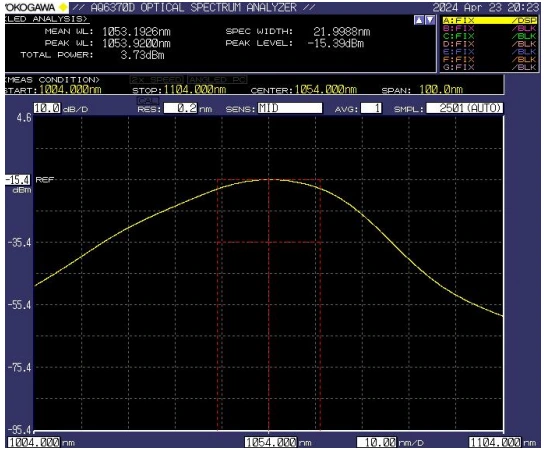The width and height of the screenshot is (545, 455).
Task: Click the MEAN WL 1053.1926nm reading
Action: pyautogui.click(x=136, y=32)
